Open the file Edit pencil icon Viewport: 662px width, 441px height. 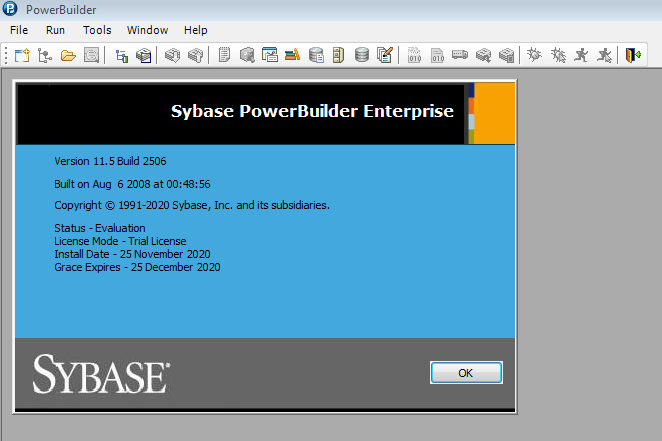tap(385, 55)
